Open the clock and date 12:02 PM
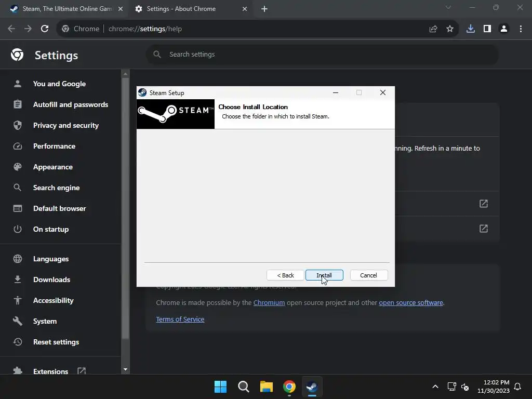The width and height of the screenshot is (532, 399). click(494, 387)
